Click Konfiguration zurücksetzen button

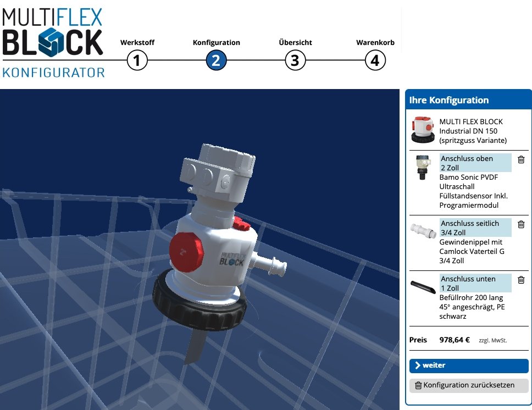click(468, 385)
